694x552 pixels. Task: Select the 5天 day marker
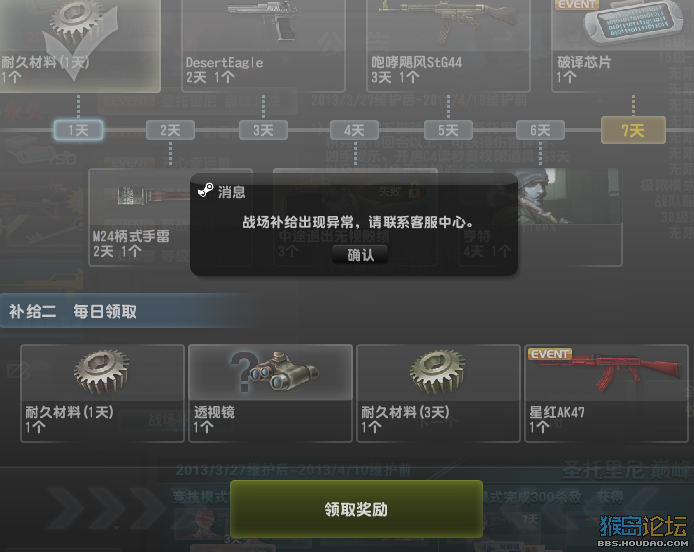click(448, 130)
